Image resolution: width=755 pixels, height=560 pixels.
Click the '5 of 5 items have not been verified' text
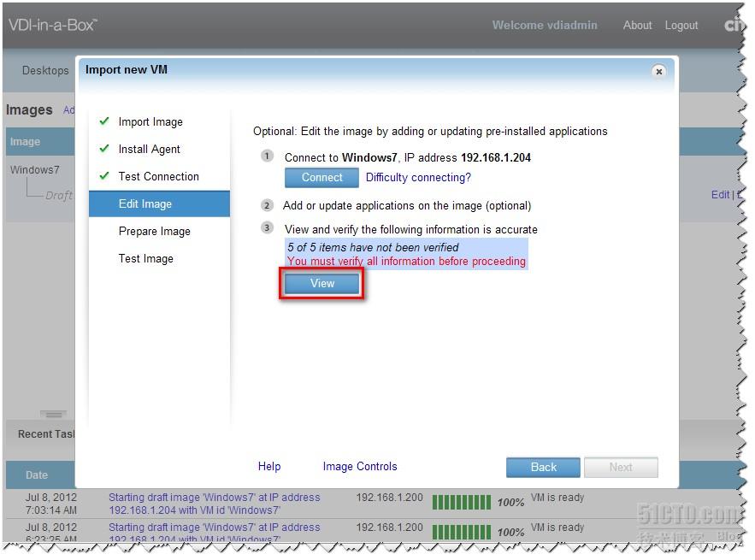[x=373, y=247]
